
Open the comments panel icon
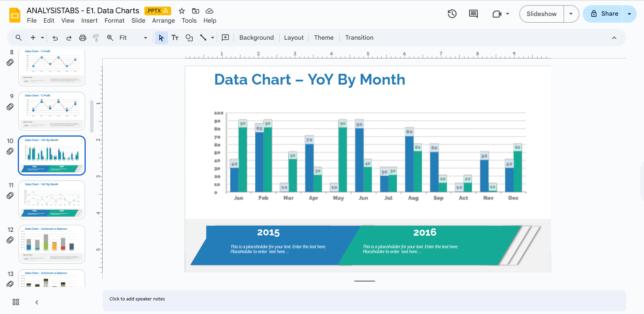point(473,14)
